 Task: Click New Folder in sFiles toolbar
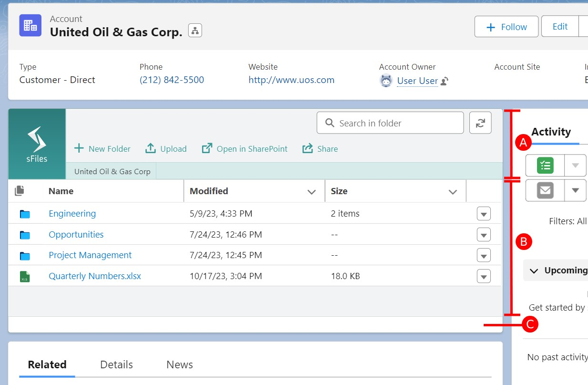point(102,149)
